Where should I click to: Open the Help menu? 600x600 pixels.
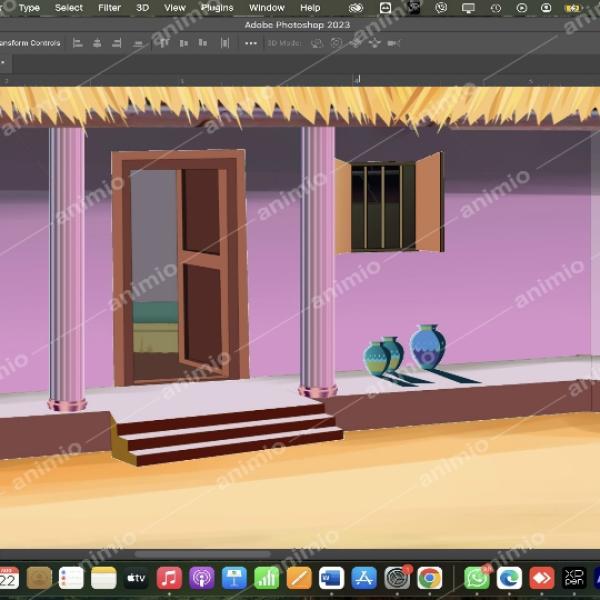click(310, 8)
